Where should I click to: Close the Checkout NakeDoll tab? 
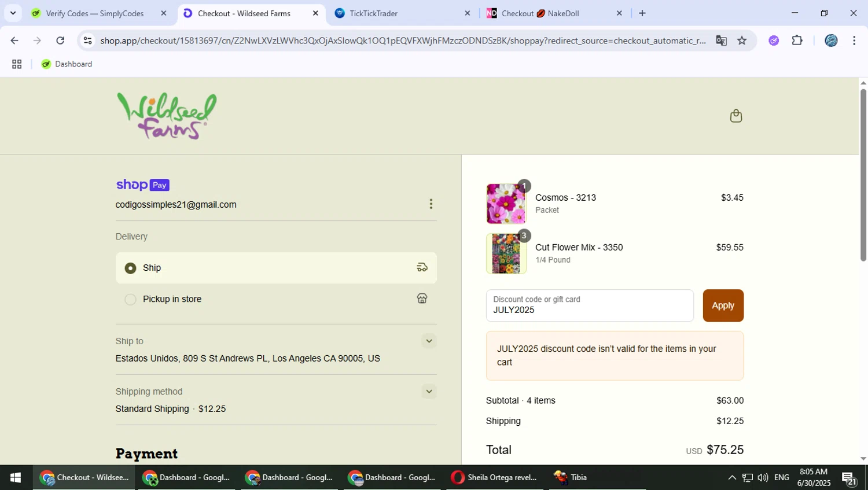(x=619, y=13)
